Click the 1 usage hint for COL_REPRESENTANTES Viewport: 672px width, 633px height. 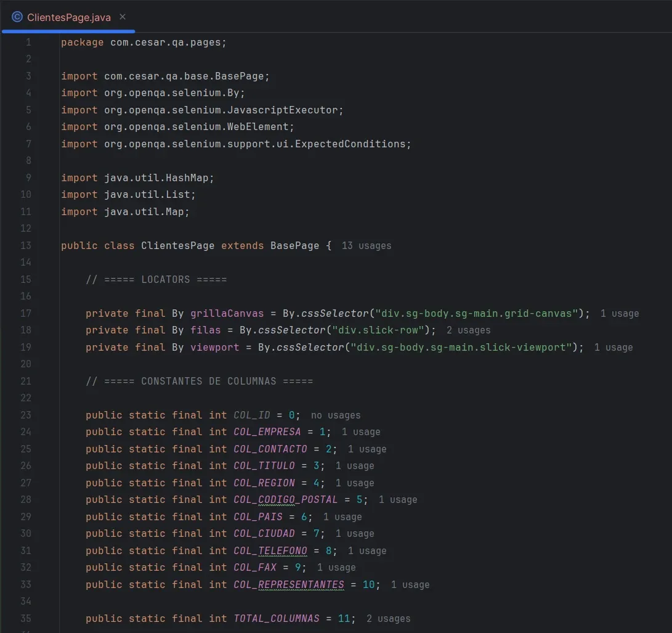click(411, 584)
